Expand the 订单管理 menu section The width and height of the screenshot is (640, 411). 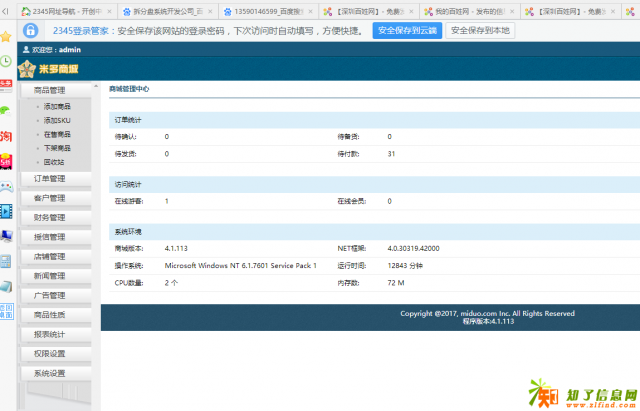pyautogui.click(x=49, y=179)
